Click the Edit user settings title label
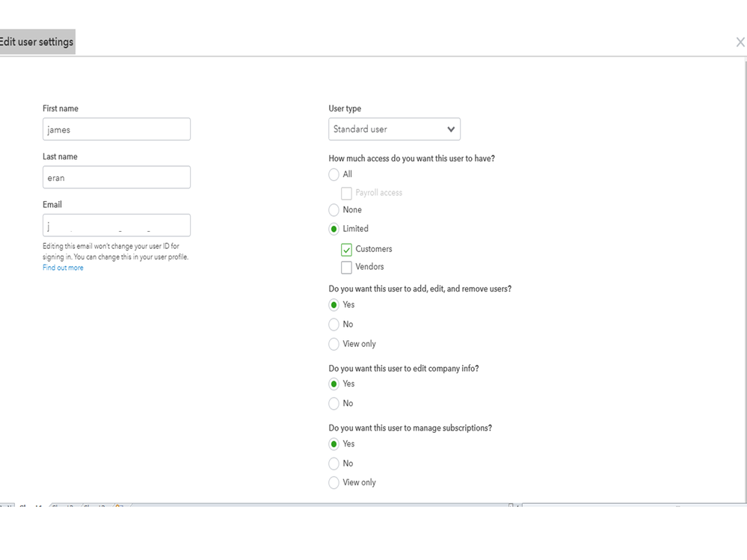Screen dimensions: 747x560 [37, 41]
